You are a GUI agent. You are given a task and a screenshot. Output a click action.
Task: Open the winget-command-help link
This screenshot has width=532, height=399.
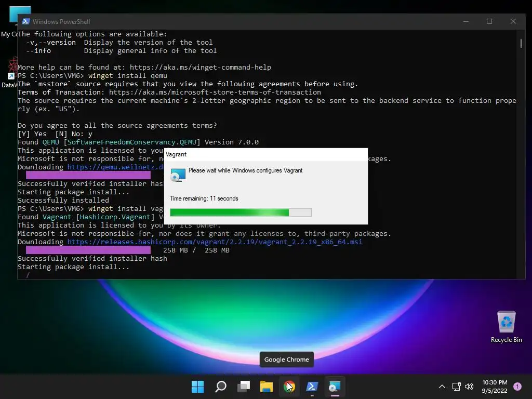click(200, 67)
